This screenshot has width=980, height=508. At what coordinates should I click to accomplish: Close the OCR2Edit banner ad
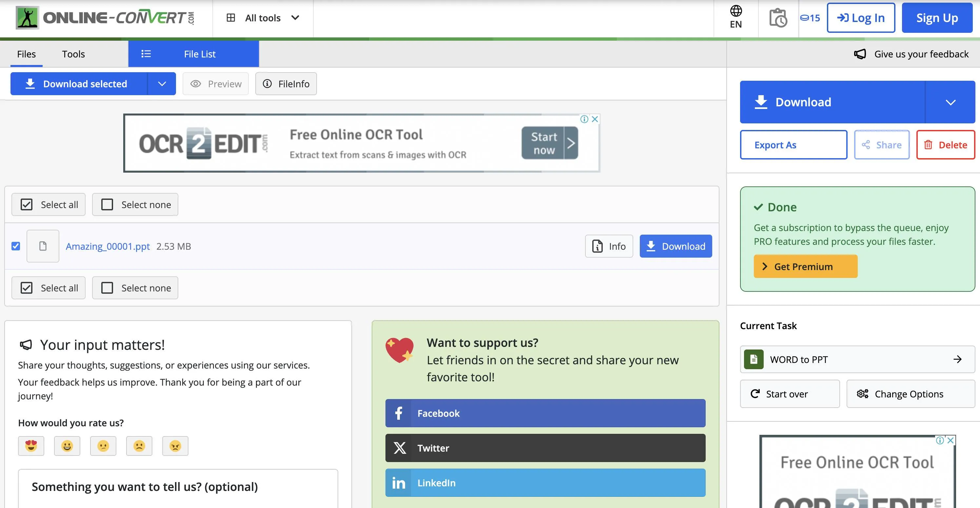595,119
